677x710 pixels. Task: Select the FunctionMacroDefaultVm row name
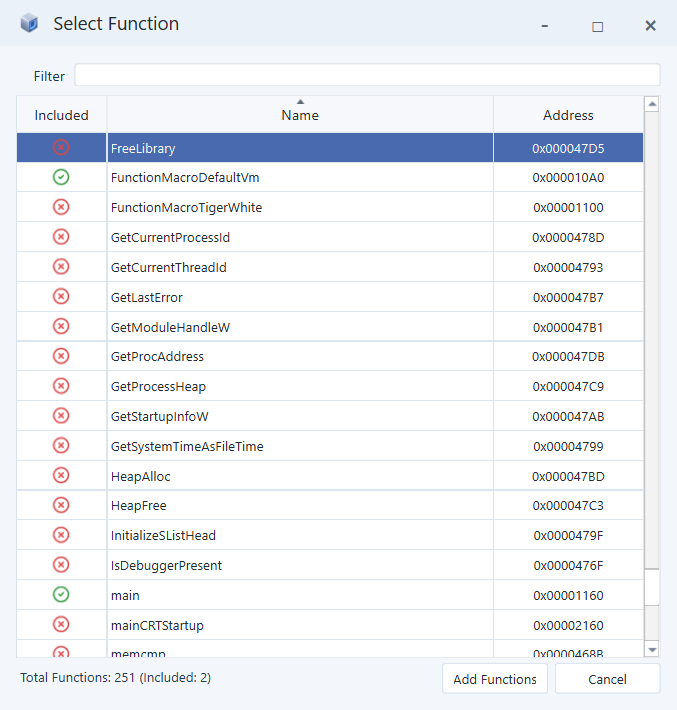click(x=185, y=178)
